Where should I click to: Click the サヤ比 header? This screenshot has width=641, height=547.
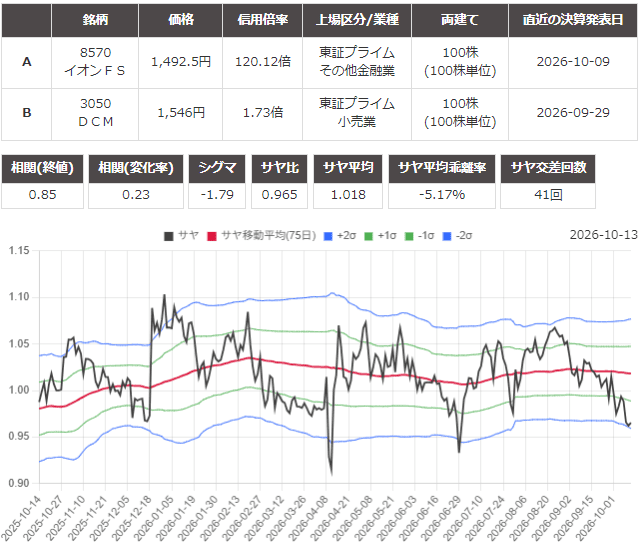point(280,168)
